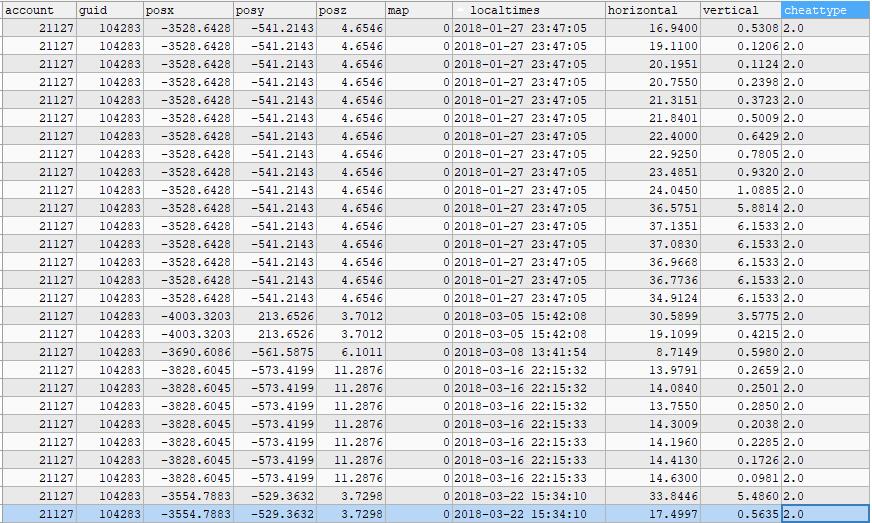Click the highlighted "cheattype" column header
Screen dimensions: 872x523
pyautogui.click(x=825, y=10)
